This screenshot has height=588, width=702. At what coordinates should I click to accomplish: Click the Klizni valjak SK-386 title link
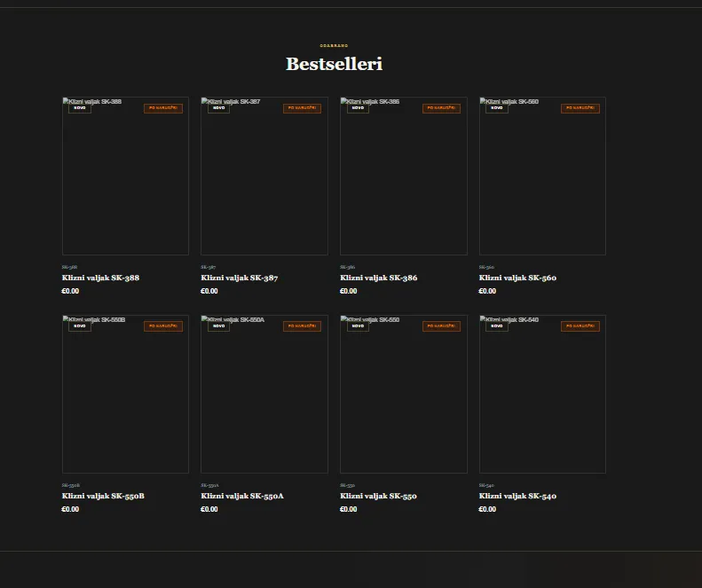coord(378,278)
